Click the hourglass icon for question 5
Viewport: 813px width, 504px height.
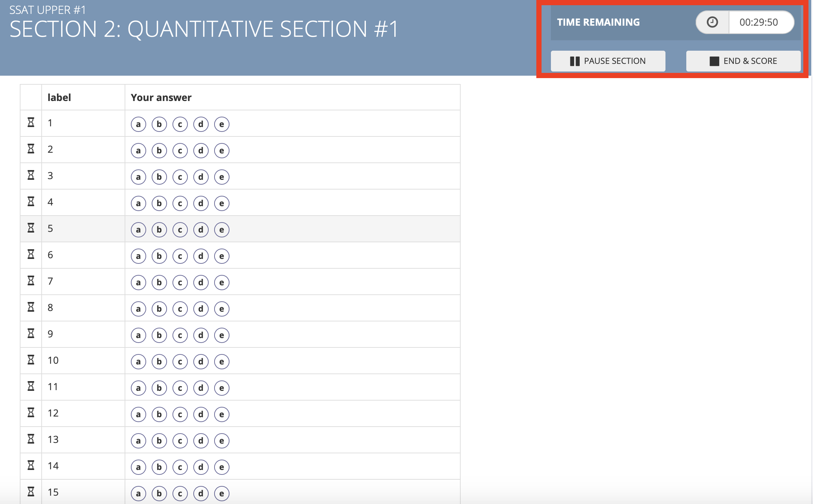[31, 228]
